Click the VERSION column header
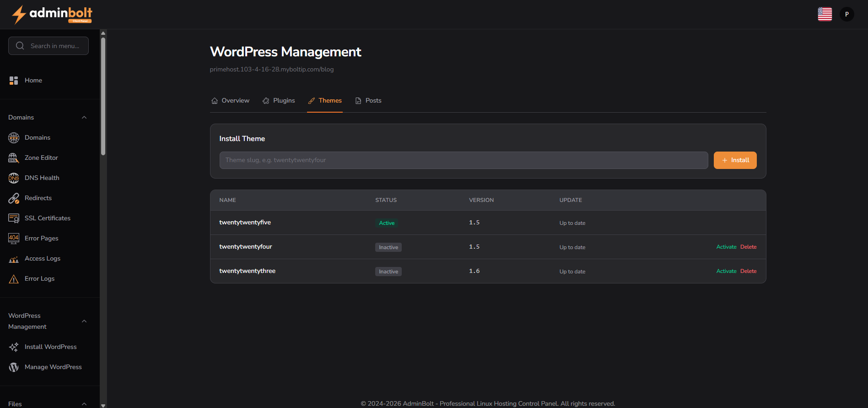 [x=481, y=200]
